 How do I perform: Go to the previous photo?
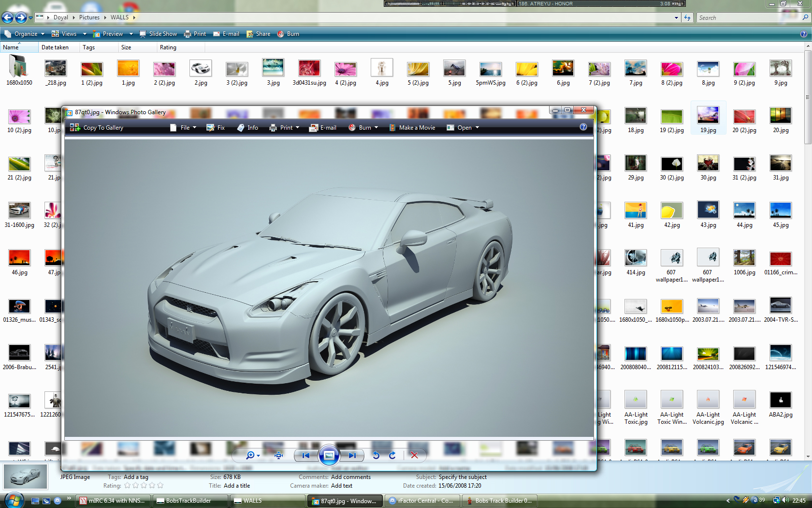coord(305,455)
